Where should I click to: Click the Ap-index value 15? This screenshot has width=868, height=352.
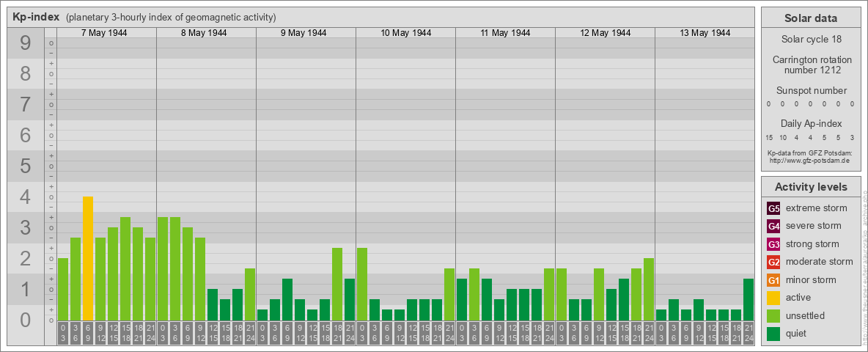click(x=770, y=137)
